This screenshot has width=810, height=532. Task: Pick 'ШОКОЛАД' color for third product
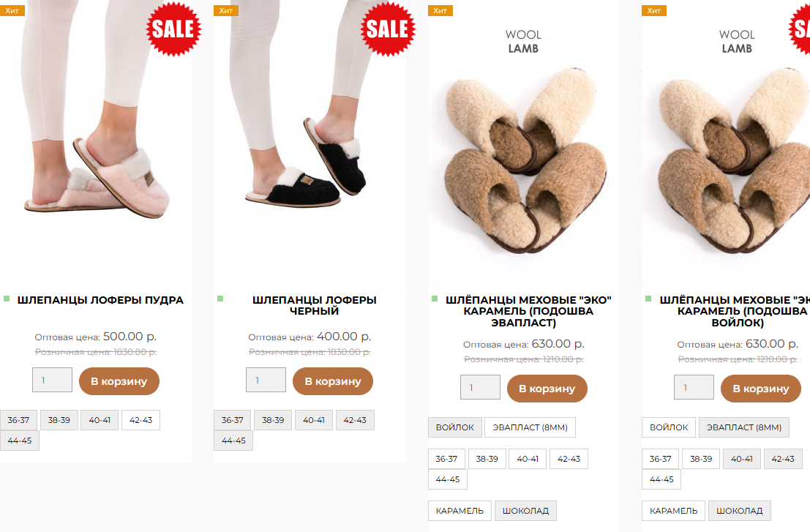point(525,511)
